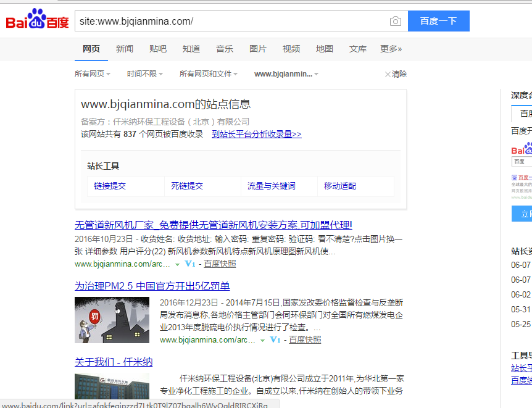Click the 死链提交 webmaster tool

tap(187, 186)
